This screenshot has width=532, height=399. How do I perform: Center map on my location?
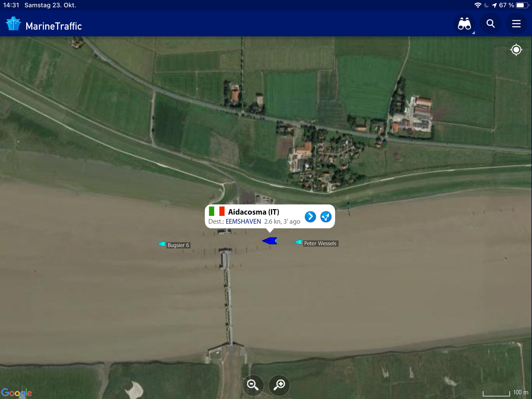(516, 50)
